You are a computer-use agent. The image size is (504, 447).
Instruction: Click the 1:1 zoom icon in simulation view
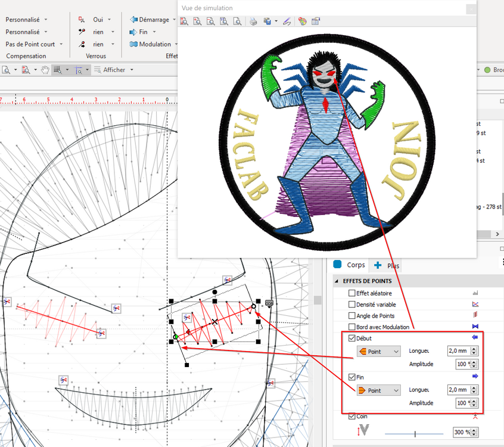tap(224, 21)
